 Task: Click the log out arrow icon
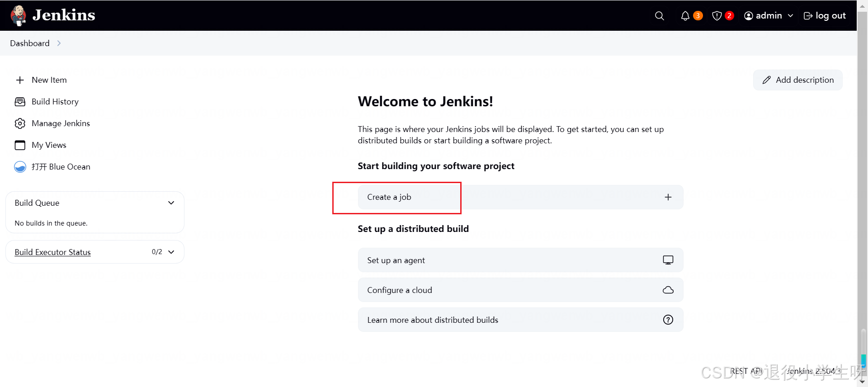[808, 16]
